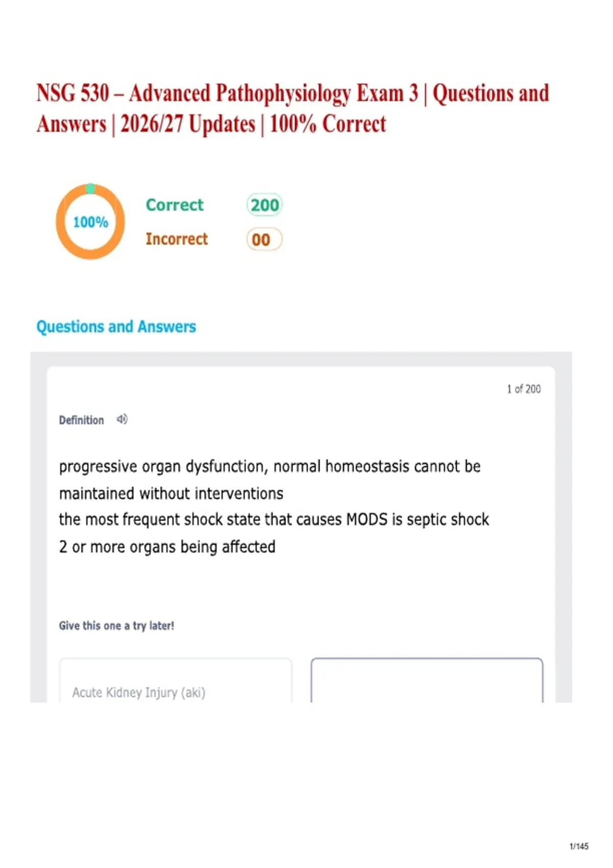Click the Incorrect label in orange

[x=177, y=239]
